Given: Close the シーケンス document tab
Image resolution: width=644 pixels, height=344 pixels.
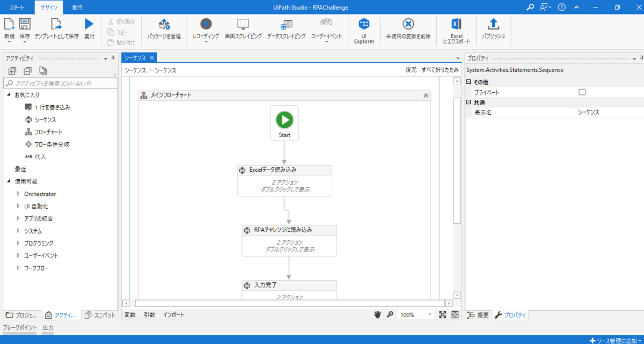Looking at the screenshot, I should tap(152, 57).
